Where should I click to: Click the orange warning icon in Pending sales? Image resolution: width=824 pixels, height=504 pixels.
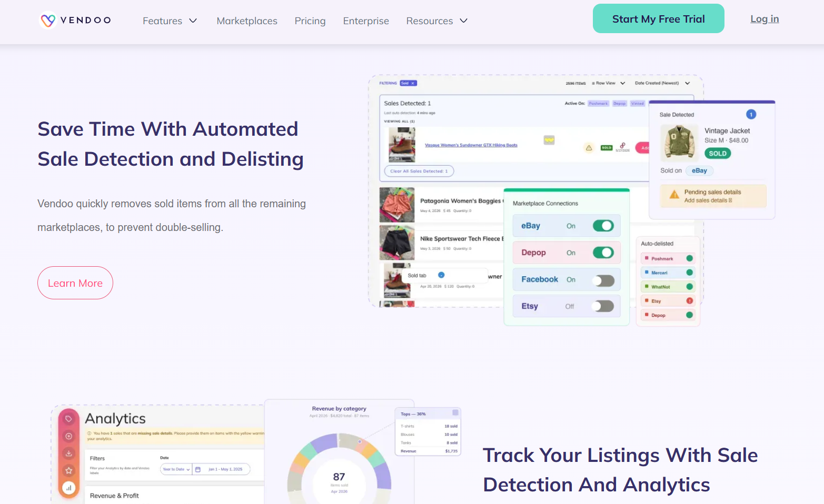click(674, 195)
